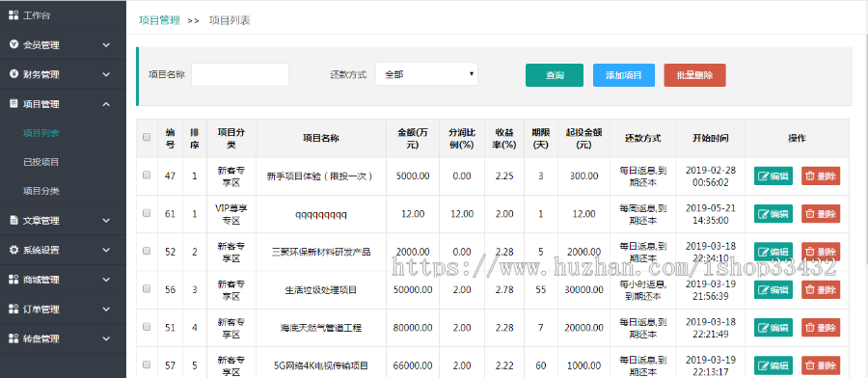Click project name 三聚环保新材料研发产品
The height and width of the screenshot is (378, 868).
[x=321, y=252]
